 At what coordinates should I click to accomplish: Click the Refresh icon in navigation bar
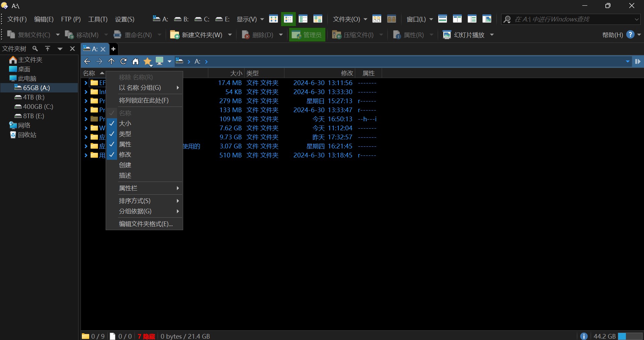coord(123,61)
